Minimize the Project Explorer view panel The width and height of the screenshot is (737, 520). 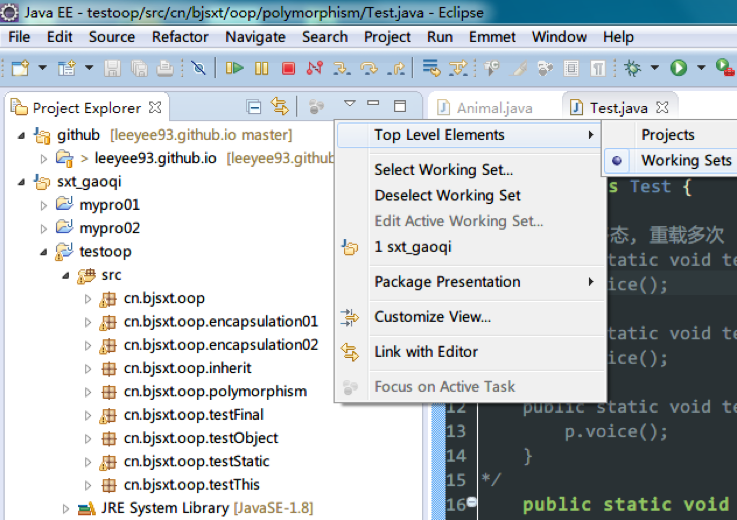click(373, 103)
